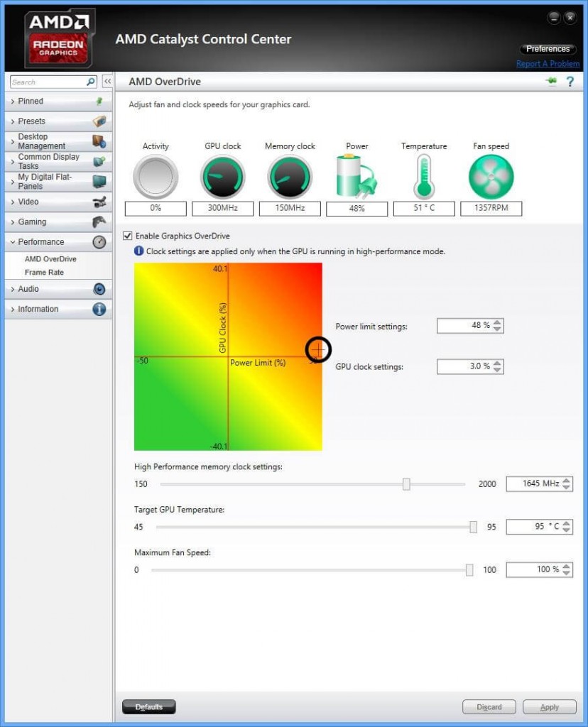Decrease the GPU clock setting with down arrow

click(x=497, y=369)
